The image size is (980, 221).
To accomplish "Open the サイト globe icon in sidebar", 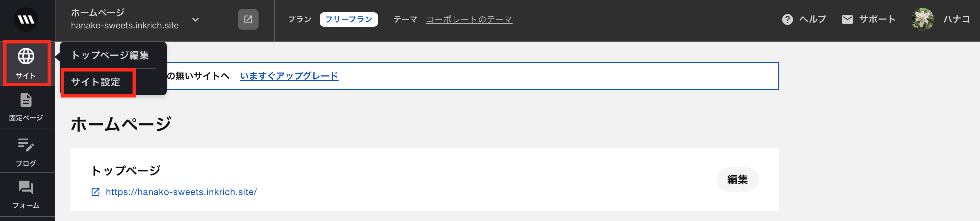I will coord(26,56).
